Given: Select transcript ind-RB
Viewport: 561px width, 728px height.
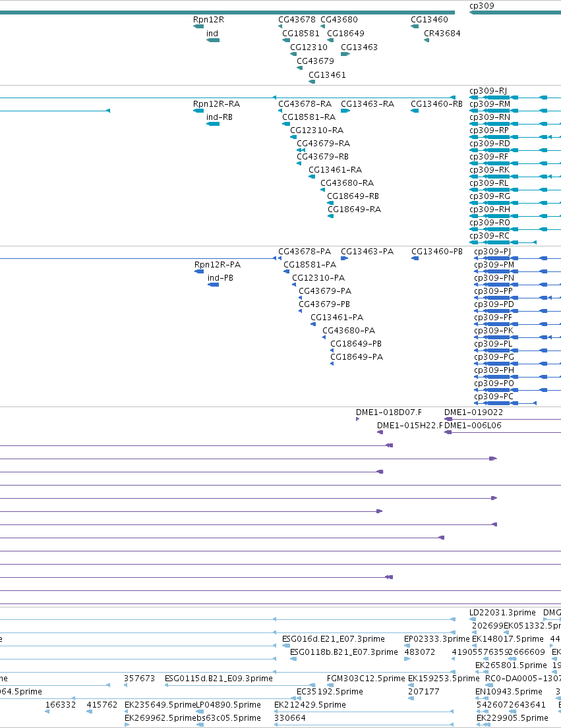Looking at the screenshot, I should tap(213, 124).
